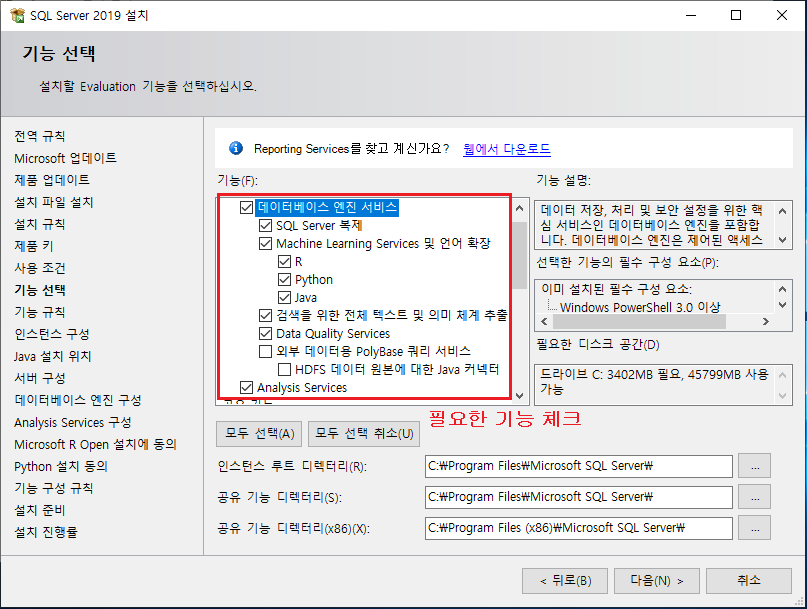Browse for 공유 기능 디렉터리(x86) with ... button

pyautogui.click(x=755, y=528)
